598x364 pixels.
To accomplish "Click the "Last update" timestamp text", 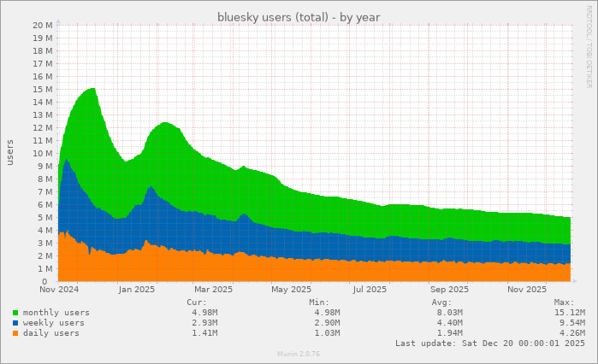I will click(490, 343).
